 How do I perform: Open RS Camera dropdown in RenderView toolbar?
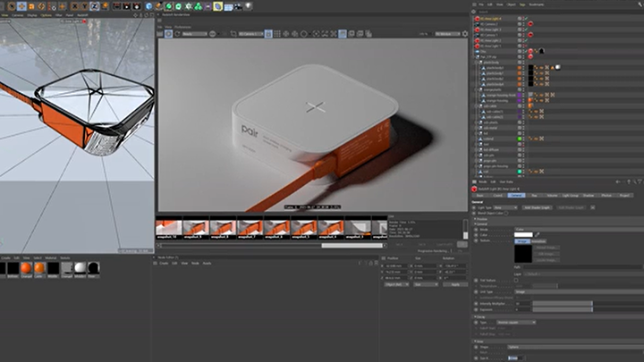pyautogui.click(x=251, y=34)
